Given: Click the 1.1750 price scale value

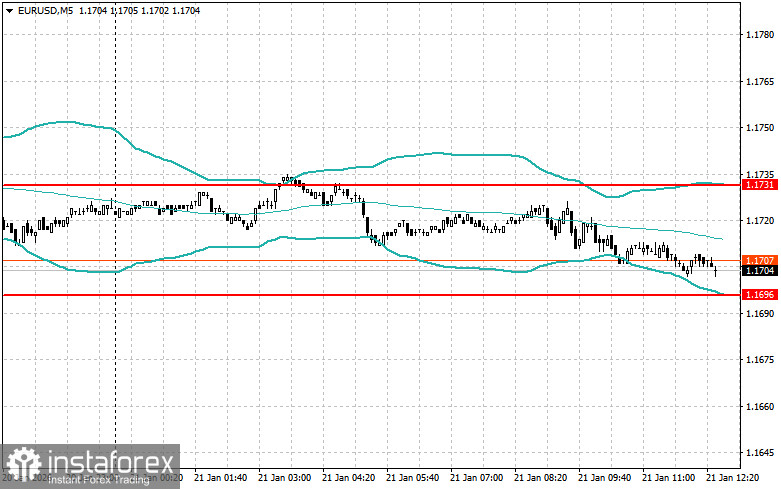Looking at the screenshot, I should tap(760, 128).
